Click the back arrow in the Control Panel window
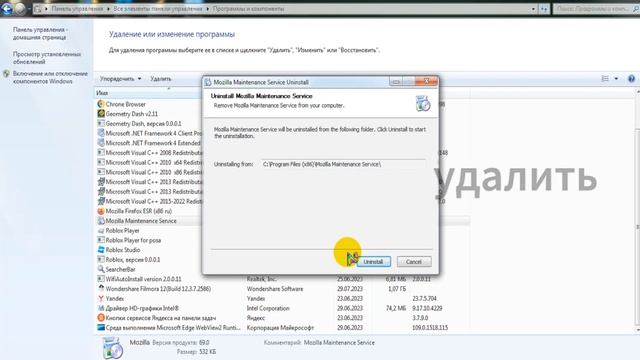Image resolution: width=640 pixels, height=360 pixels. click(x=7, y=8)
